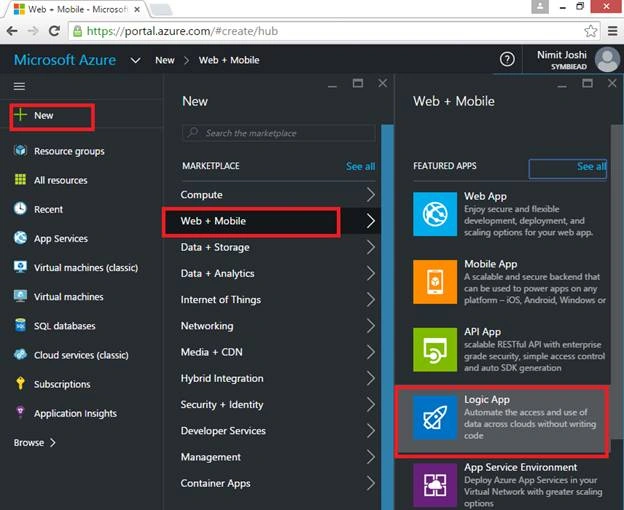Maximize the New blade
The height and width of the screenshot is (510, 624).
pos(358,83)
